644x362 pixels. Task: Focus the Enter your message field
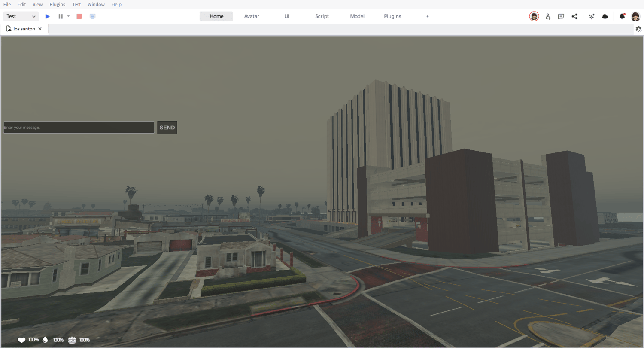click(79, 127)
